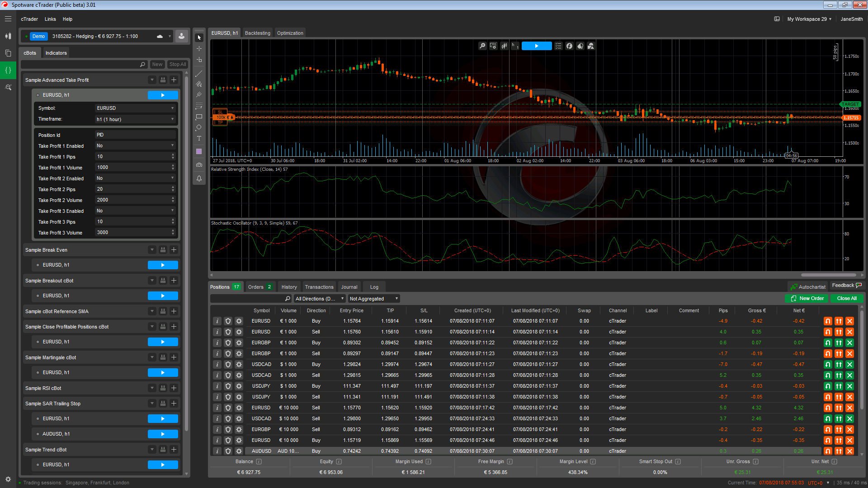The image size is (868, 488).
Task: Open the Timeframe h1 (1 hour) dropdown
Action: point(135,119)
